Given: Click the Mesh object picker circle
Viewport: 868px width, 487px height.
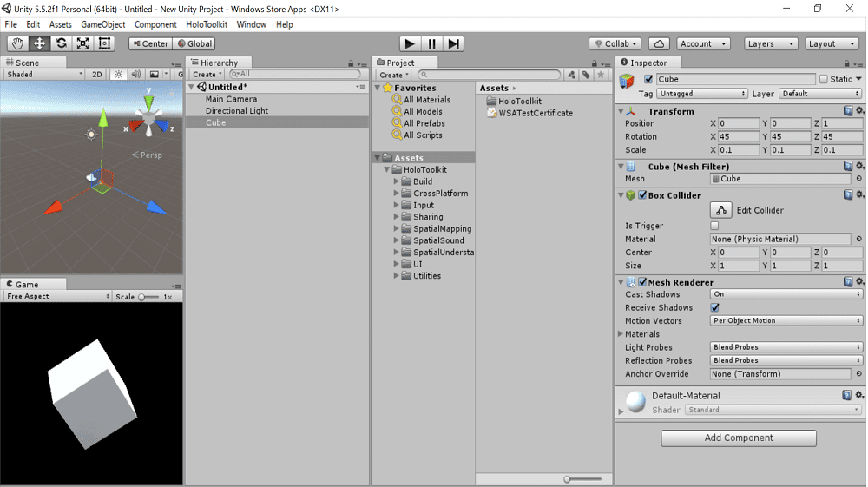Looking at the screenshot, I should pyautogui.click(x=859, y=179).
